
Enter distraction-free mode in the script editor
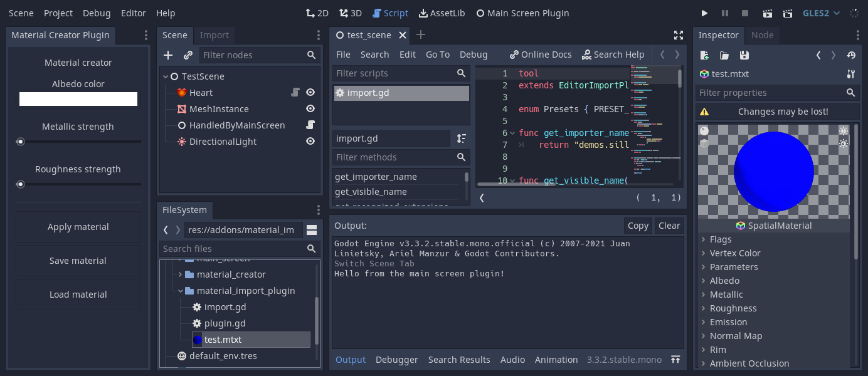(678, 35)
